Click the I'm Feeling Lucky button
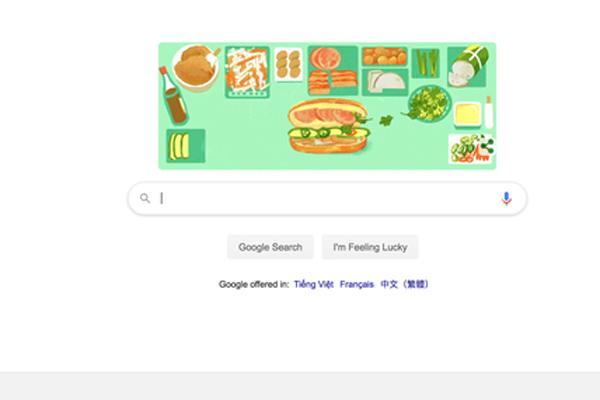This screenshot has width=600, height=400. click(370, 247)
